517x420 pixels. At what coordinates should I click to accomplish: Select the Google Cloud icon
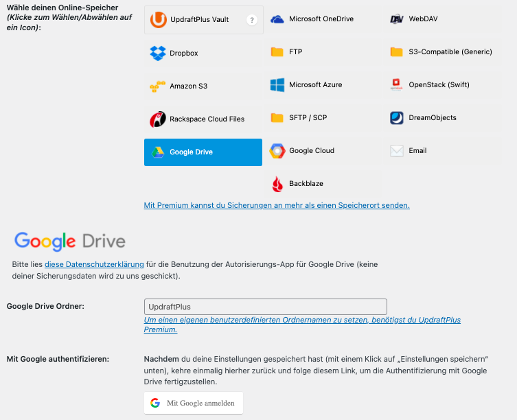[x=277, y=151]
